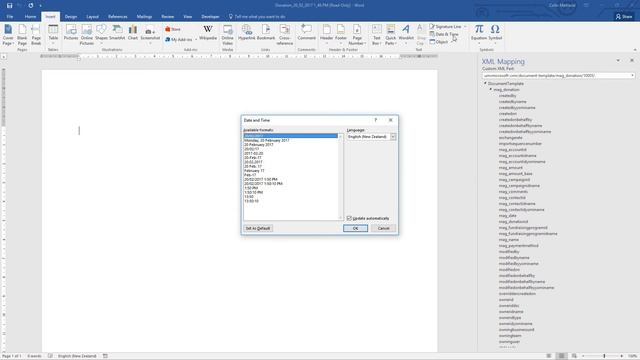Open the Header menu
Screen dimensions: 640x360
(327, 35)
